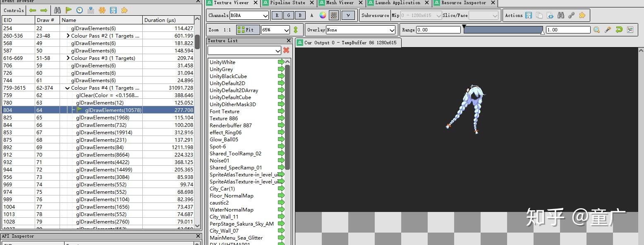Clear the texture list filter with the red X

[x=286, y=50]
